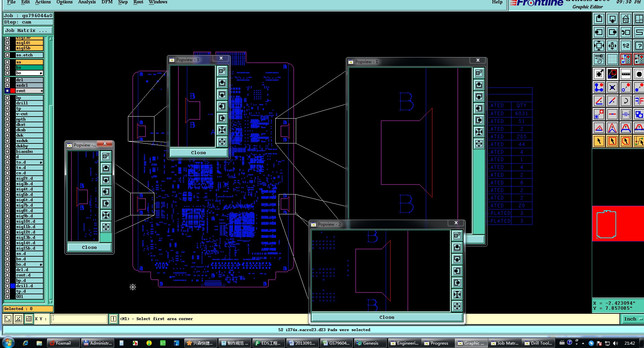The width and height of the screenshot is (644, 348).
Task: Toggle the checkbox for layer ss
Action: tap(7, 62)
